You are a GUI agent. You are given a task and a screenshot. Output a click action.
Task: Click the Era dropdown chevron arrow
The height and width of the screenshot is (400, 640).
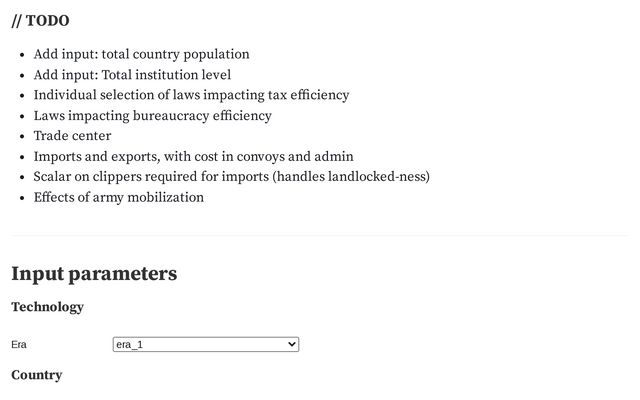292,344
